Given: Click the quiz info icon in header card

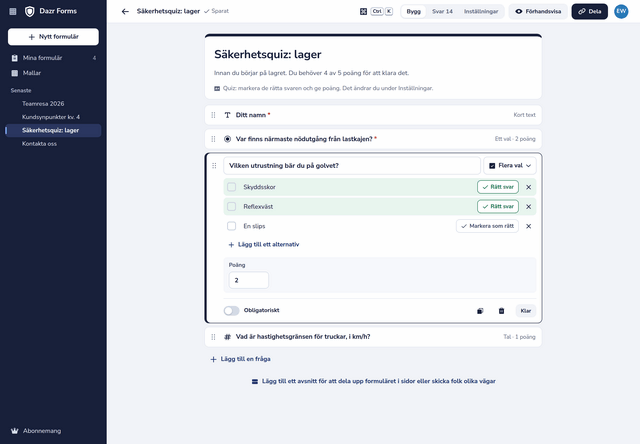Looking at the screenshot, I should pos(217,89).
